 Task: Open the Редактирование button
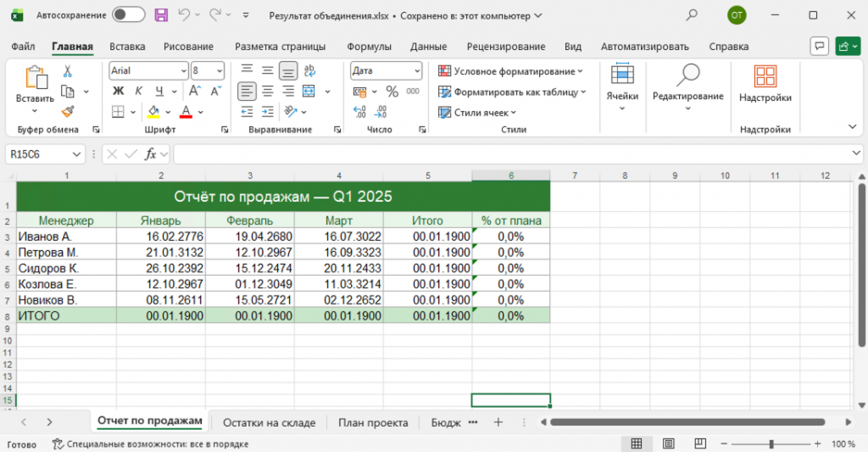pyautogui.click(x=687, y=87)
